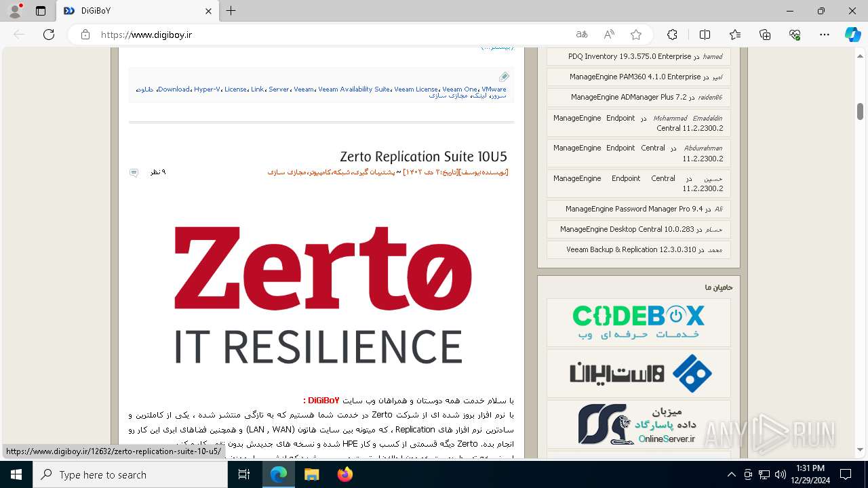
Task: Open the Download tag
Action: coord(174,89)
